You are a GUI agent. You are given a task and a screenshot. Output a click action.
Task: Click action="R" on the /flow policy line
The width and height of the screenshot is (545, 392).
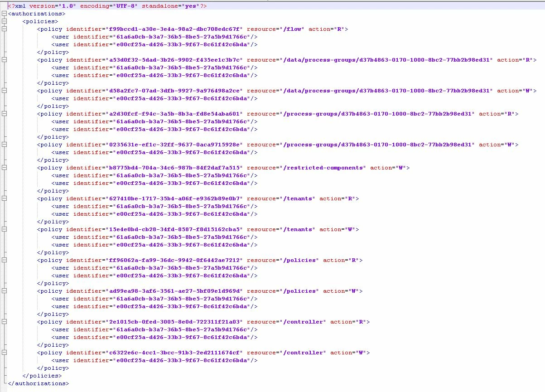pos(327,29)
